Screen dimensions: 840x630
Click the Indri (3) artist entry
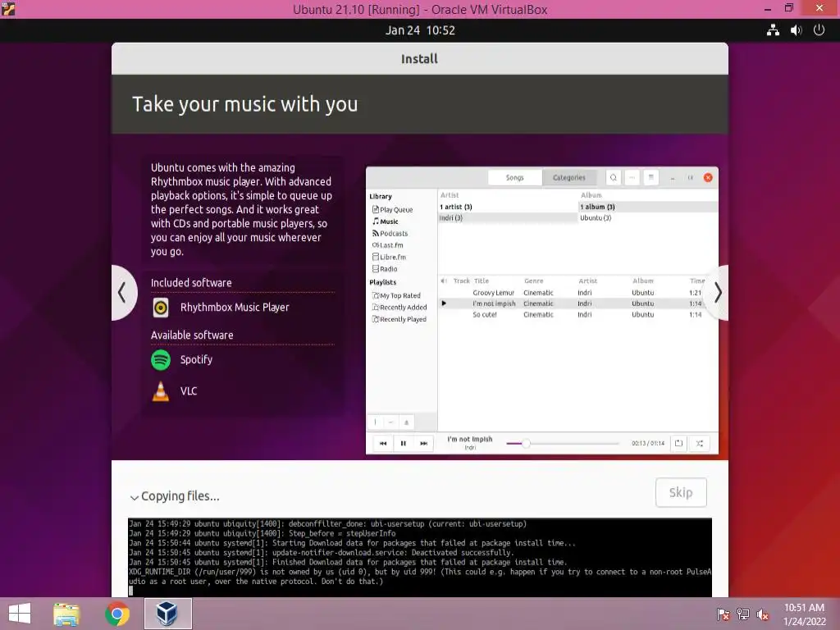508,218
